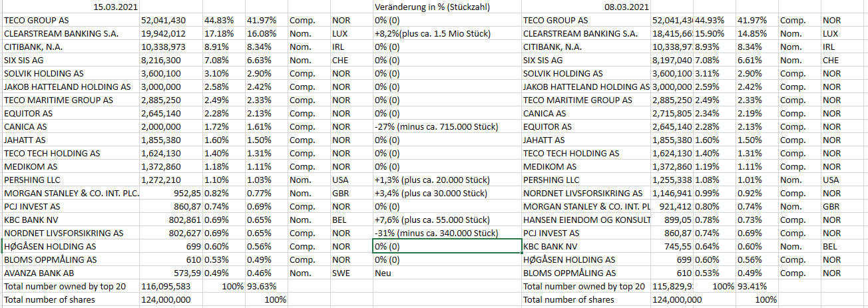868x308 pixels.
Task: Click the 2,715,805 share count cell
Action: [x=672, y=114]
